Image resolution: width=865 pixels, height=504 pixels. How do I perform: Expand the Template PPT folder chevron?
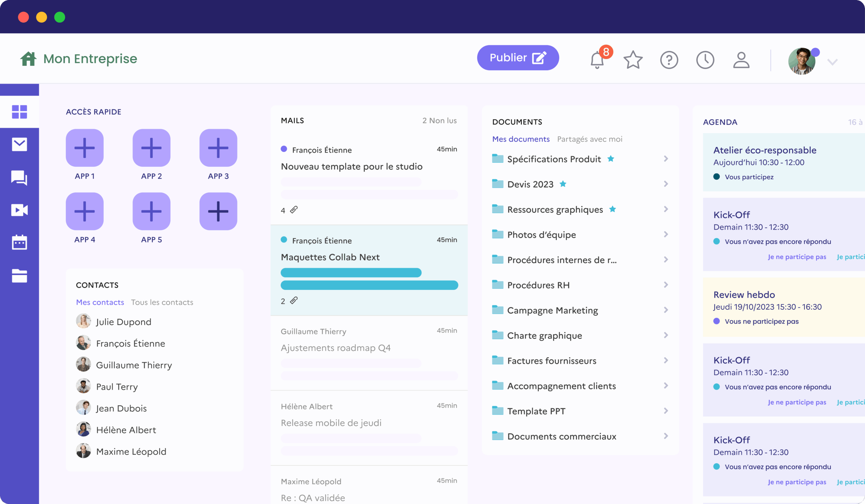pos(666,411)
